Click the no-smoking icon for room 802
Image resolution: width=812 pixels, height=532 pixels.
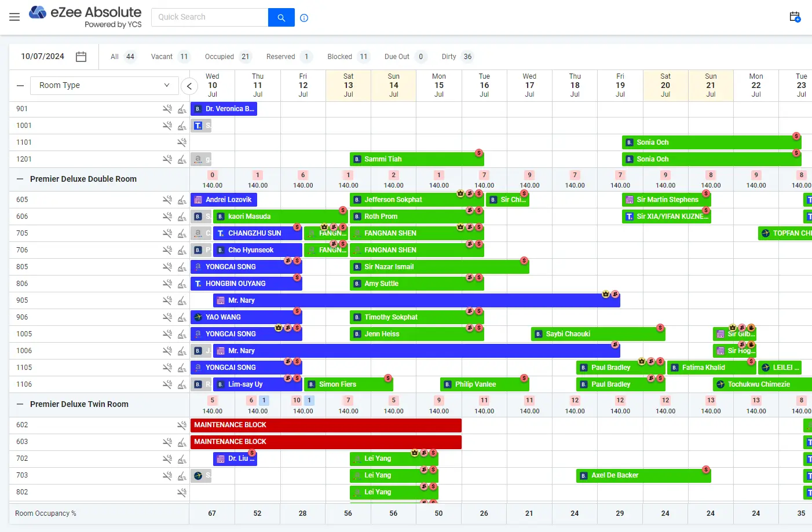pos(182,492)
